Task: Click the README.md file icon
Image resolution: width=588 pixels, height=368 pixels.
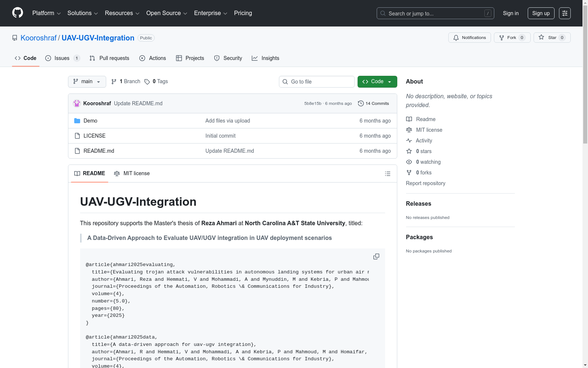Action: point(77,151)
